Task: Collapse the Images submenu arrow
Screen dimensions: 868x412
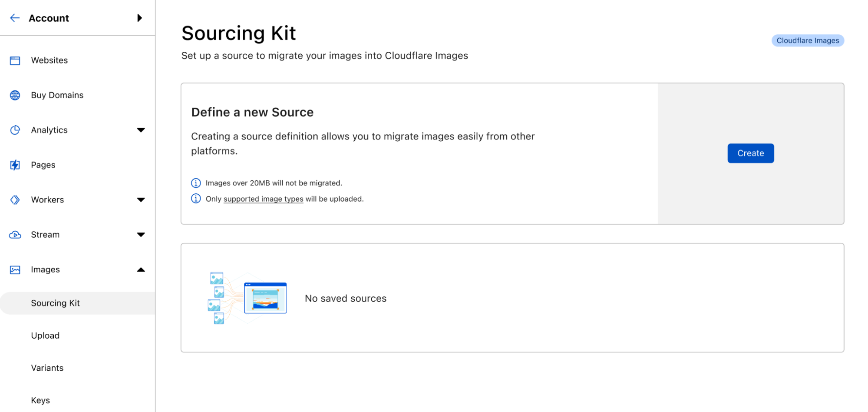Action: point(141,270)
